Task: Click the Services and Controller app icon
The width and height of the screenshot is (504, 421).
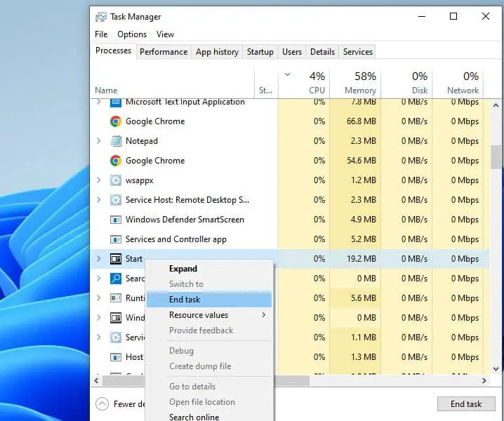Action: tap(116, 239)
